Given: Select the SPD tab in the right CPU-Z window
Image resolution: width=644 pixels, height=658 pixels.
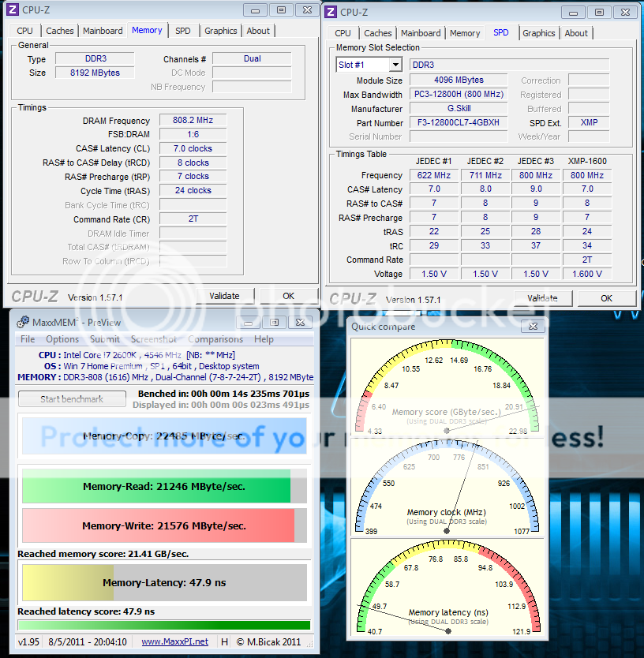Looking at the screenshot, I should tap(501, 32).
